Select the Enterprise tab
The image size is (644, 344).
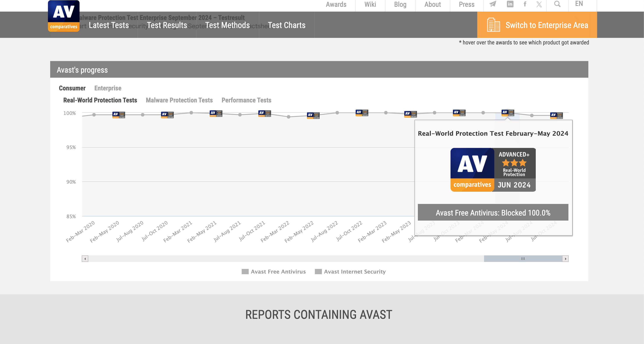click(108, 88)
